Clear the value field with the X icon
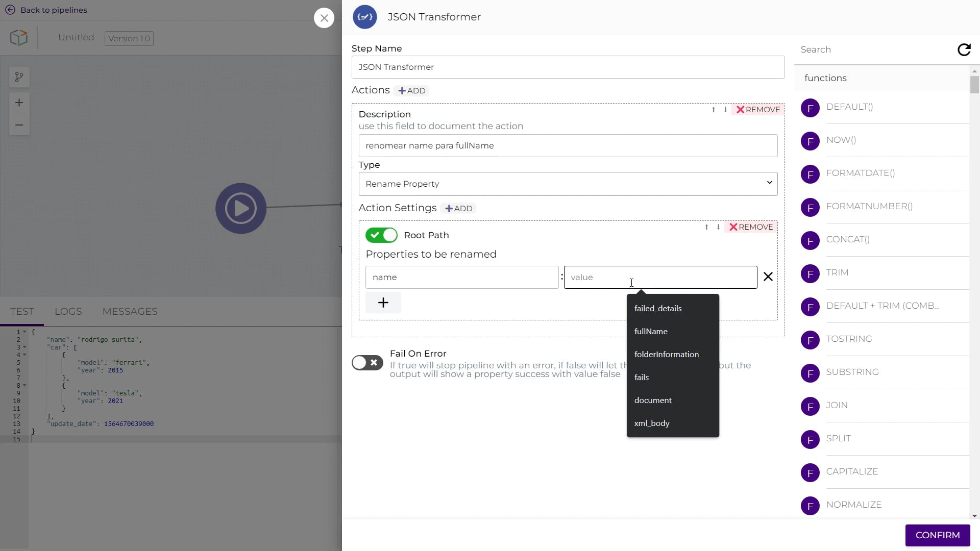This screenshot has height=551, width=980. pyautogui.click(x=768, y=277)
